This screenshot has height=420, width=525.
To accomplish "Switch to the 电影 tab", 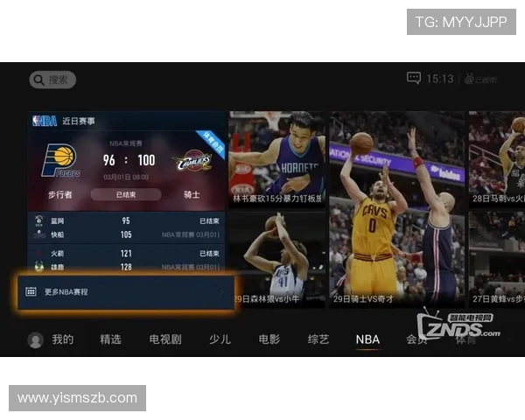I will click(269, 339).
